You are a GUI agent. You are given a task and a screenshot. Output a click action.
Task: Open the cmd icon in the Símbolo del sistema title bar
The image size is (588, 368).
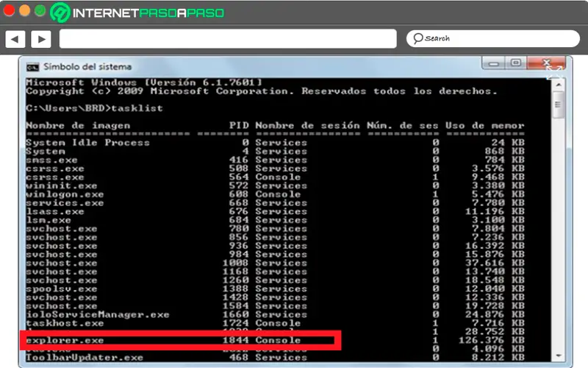coord(32,67)
